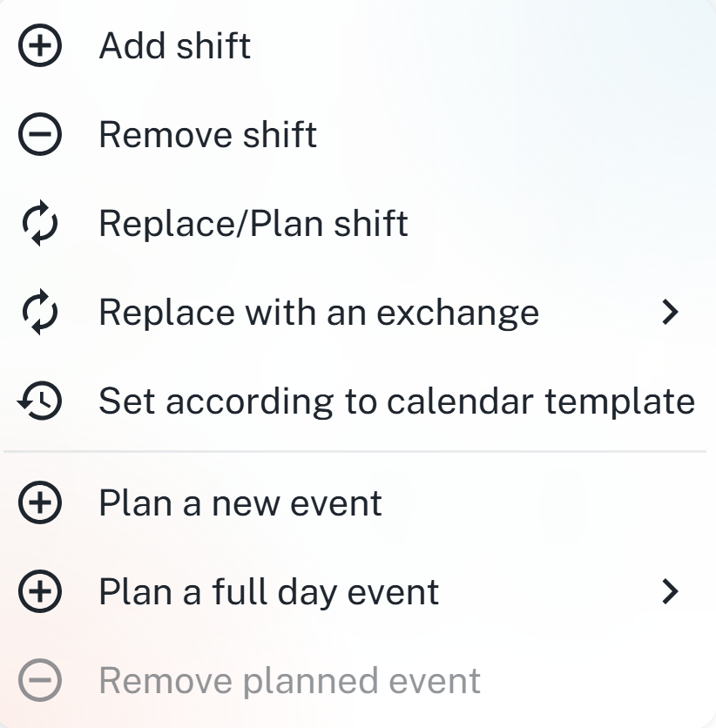
Task: Open the Replace with an exchange label
Action: click(319, 313)
